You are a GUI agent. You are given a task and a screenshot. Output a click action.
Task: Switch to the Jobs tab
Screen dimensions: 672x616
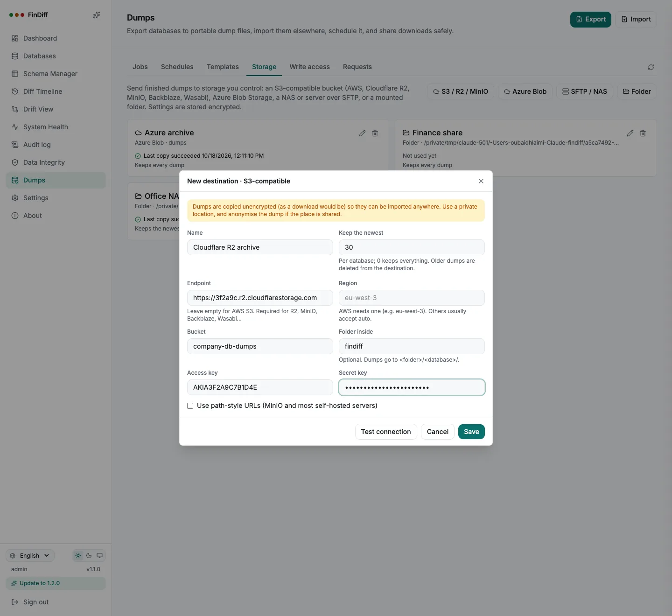140,67
